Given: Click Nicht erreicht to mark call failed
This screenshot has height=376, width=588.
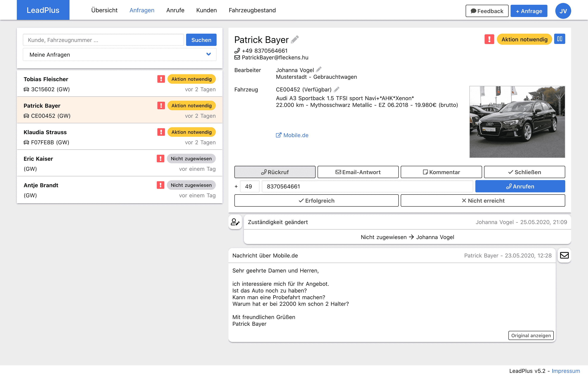Looking at the screenshot, I should pos(483,200).
